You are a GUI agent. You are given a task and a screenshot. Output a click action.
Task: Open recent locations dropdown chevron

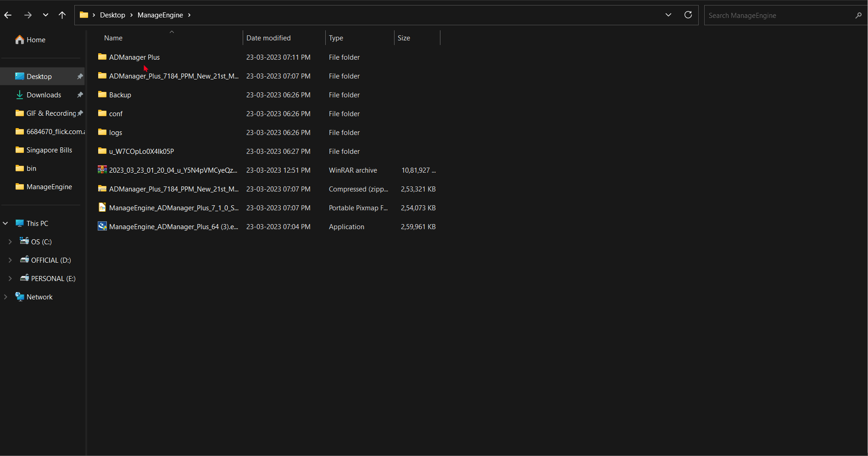click(45, 15)
